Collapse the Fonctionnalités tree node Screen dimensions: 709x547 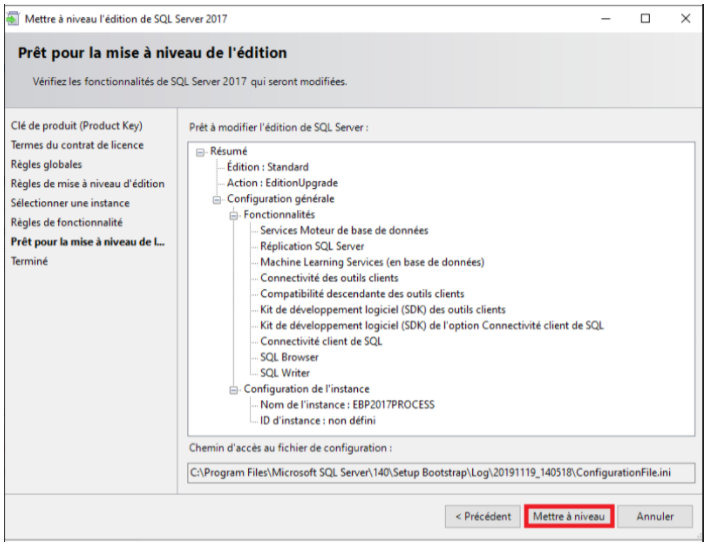pyautogui.click(x=233, y=216)
